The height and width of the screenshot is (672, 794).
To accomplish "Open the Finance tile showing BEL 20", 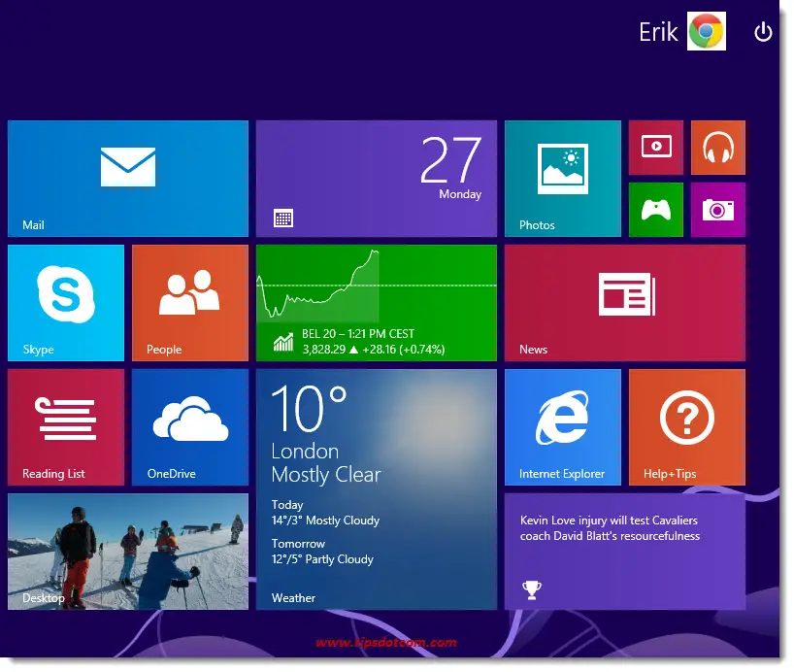I will pos(377,303).
